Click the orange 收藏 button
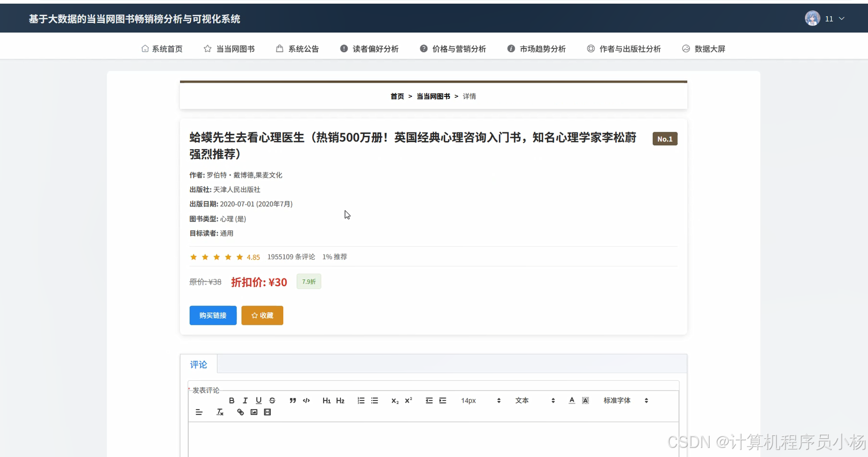This screenshot has width=868, height=457. coord(262,315)
